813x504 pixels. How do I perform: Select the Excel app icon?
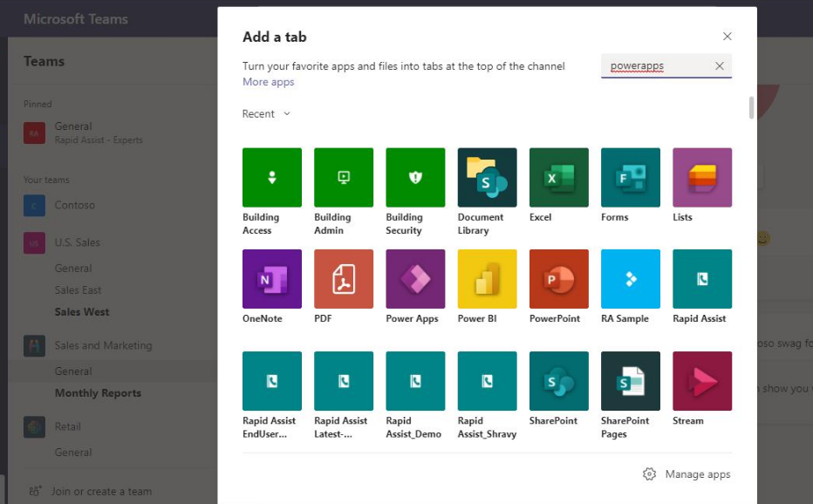coord(558,177)
